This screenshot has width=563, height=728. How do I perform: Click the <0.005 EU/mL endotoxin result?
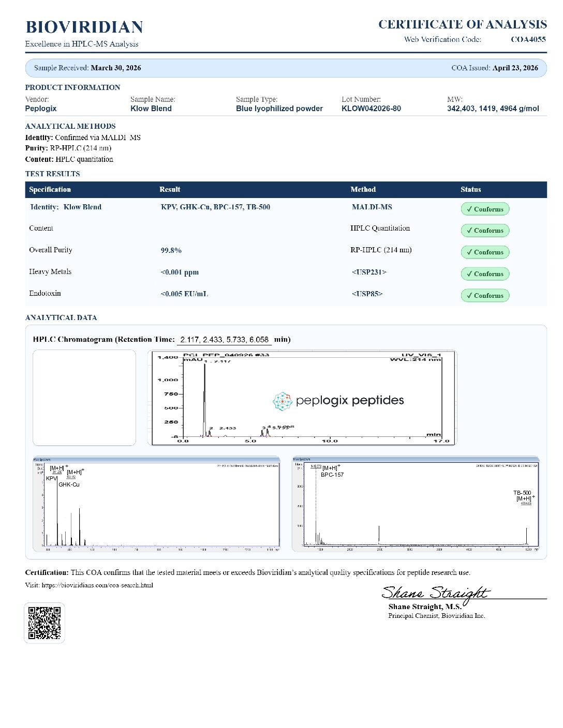184,294
